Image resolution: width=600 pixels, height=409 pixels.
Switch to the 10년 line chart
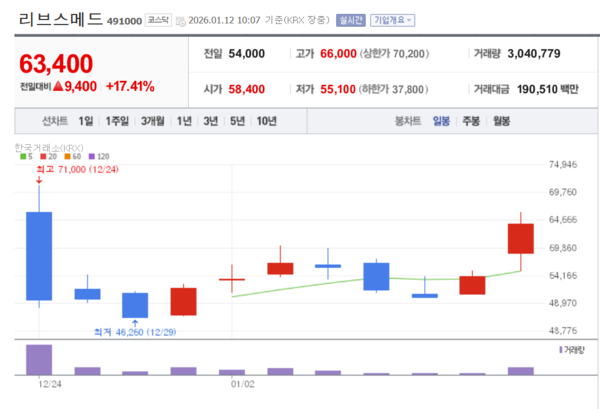click(266, 122)
